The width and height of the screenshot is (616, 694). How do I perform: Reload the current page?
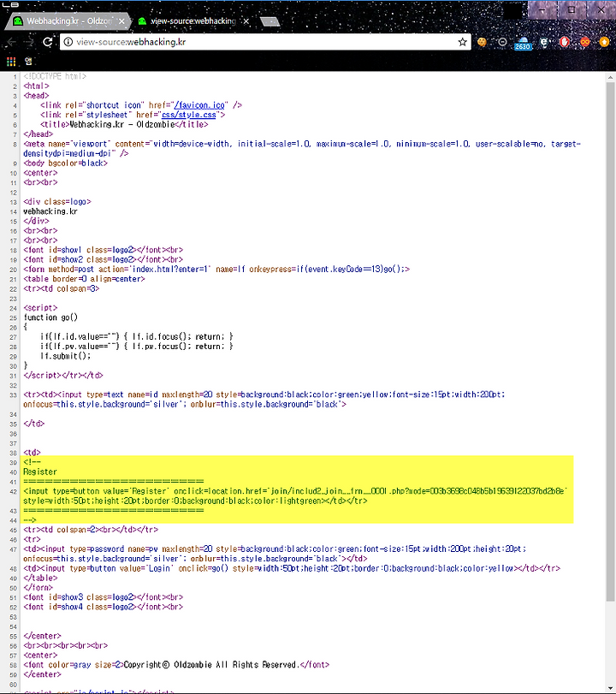pyautogui.click(x=47, y=42)
